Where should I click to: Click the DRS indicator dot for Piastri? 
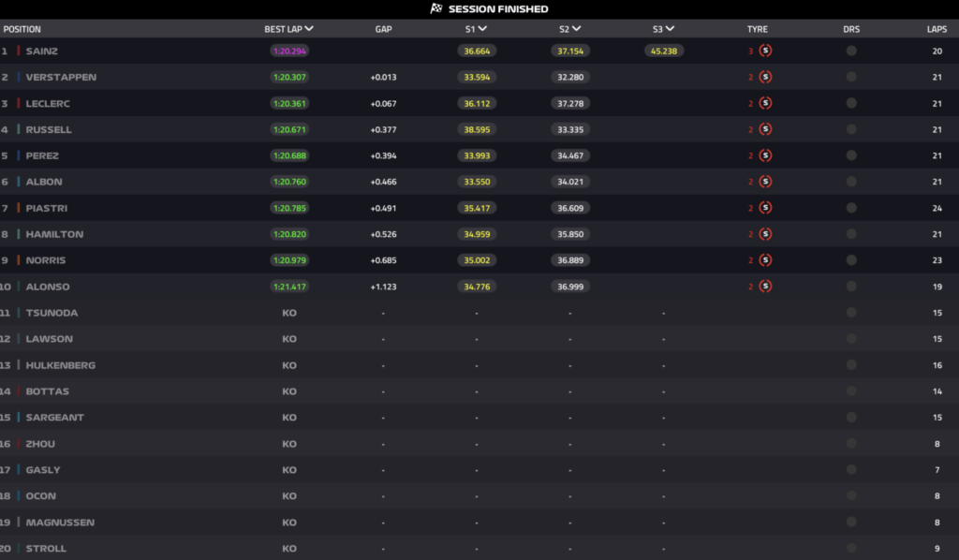coord(851,208)
